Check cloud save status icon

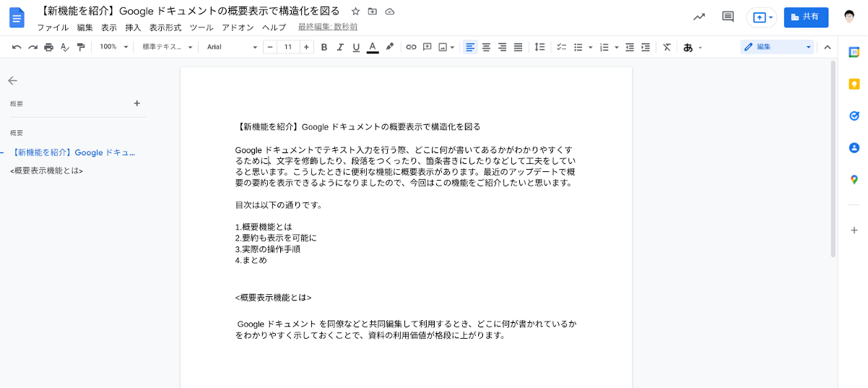pyautogui.click(x=390, y=12)
